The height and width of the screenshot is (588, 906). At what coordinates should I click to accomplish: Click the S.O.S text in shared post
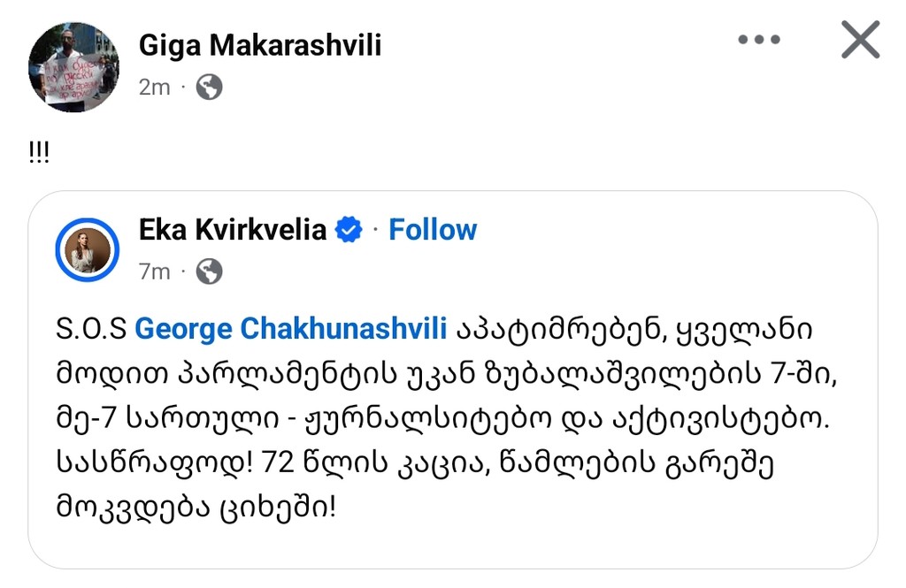(x=87, y=330)
